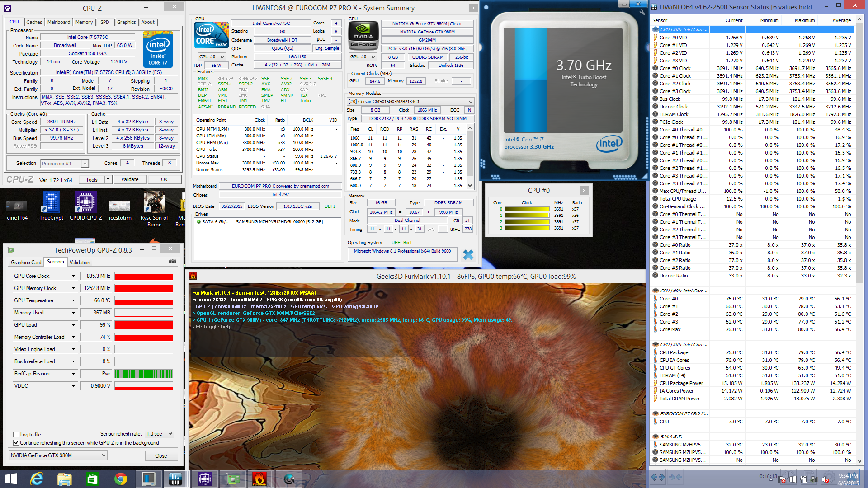Select the Uncore Ratio sensor row
Screen dimensions: 868x488
752,276
